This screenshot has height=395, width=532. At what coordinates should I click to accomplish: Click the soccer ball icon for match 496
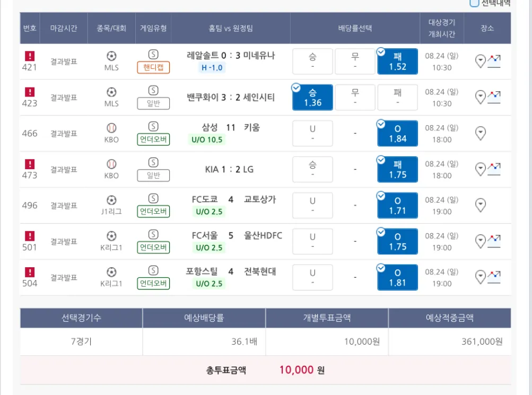[x=111, y=200]
